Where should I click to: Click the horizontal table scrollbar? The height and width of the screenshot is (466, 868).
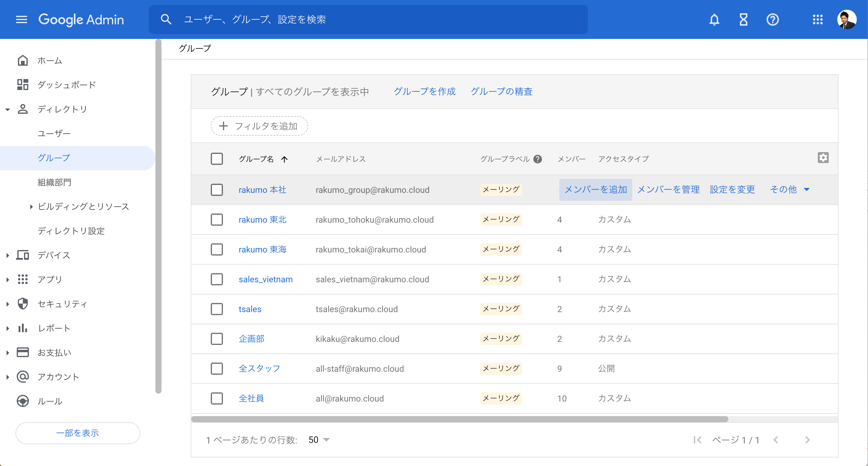point(460,419)
